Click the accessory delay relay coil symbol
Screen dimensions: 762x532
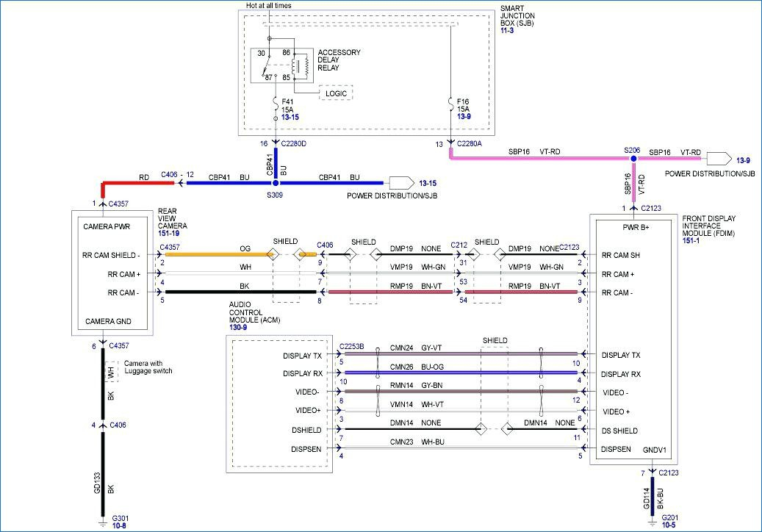[299, 65]
